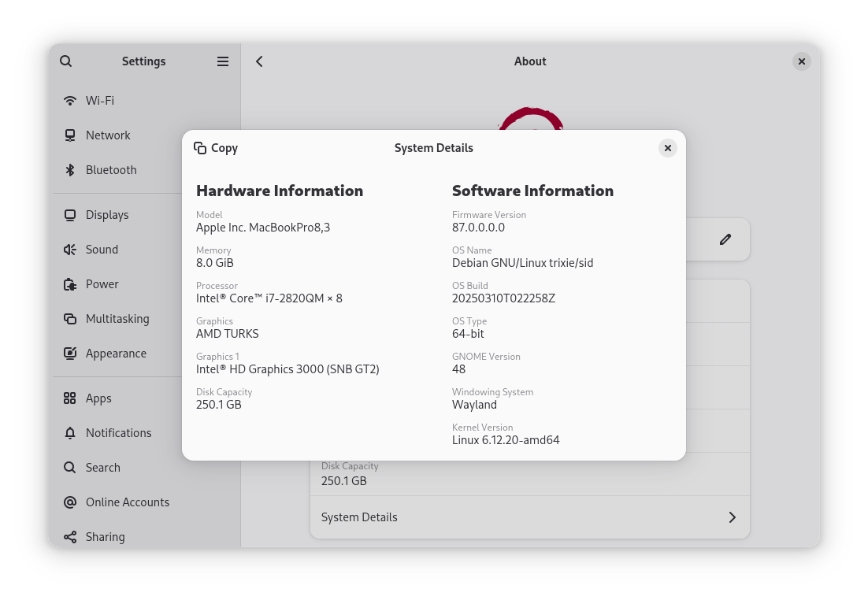Click the Displays monitor icon
This screenshot has width=868, height=600.
click(x=70, y=215)
